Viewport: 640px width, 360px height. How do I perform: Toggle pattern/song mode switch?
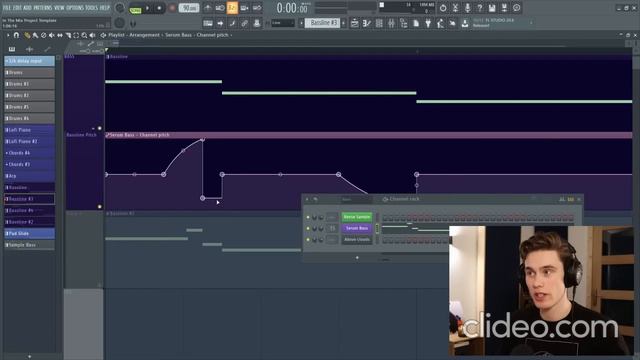(135, 9)
